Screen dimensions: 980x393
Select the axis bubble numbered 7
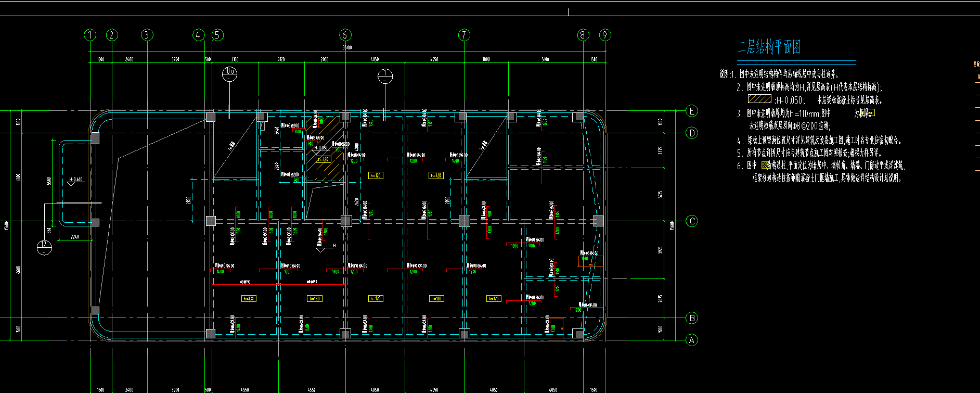click(x=464, y=35)
